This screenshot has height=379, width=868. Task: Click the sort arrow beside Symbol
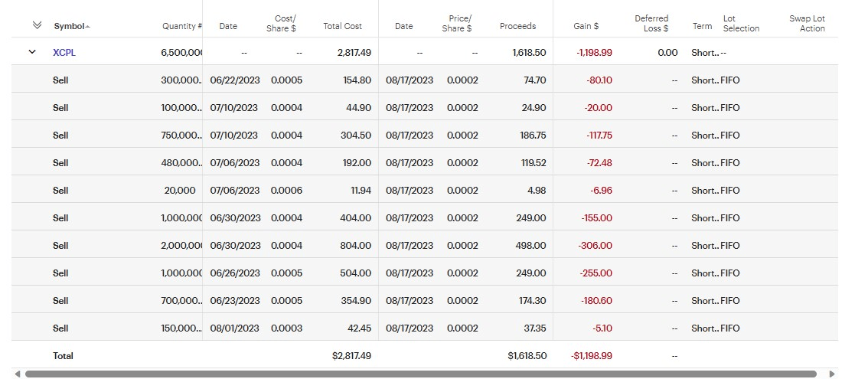pyautogui.click(x=88, y=27)
